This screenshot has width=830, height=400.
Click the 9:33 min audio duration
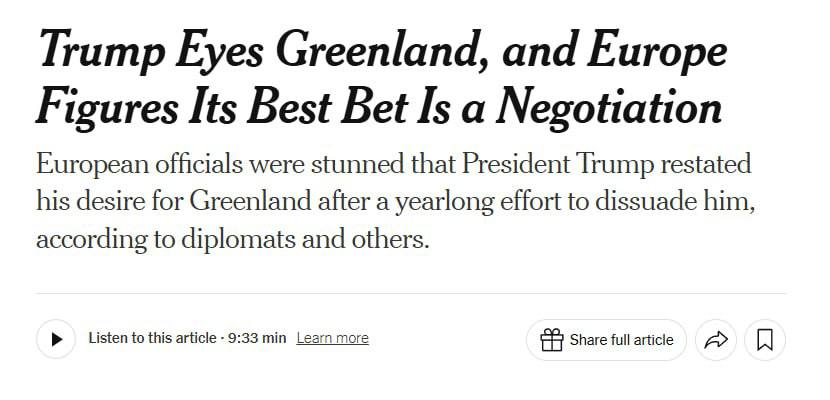click(257, 338)
